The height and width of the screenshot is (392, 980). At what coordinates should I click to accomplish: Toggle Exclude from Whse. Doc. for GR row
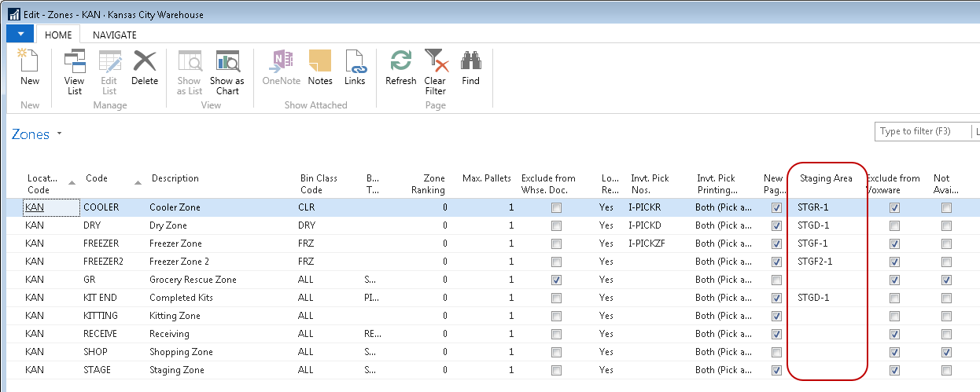pyautogui.click(x=557, y=280)
